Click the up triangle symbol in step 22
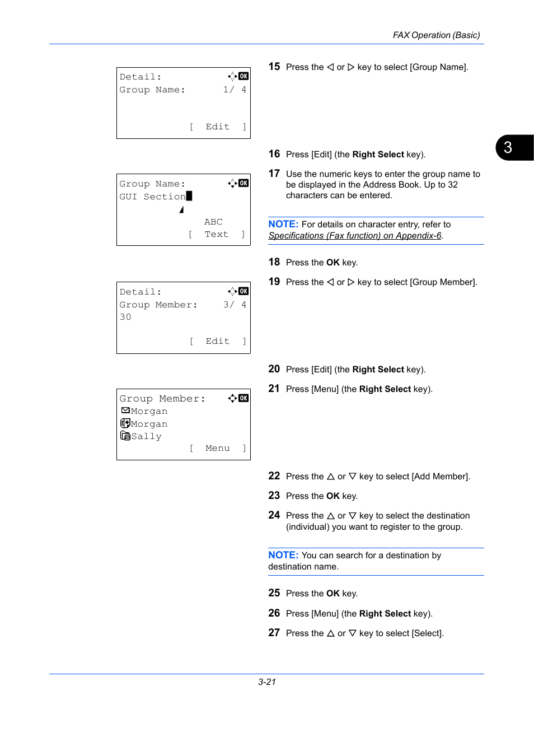 pos(331,477)
